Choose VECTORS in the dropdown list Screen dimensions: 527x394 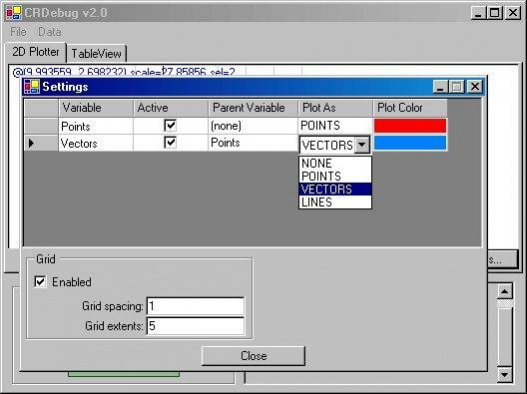335,189
